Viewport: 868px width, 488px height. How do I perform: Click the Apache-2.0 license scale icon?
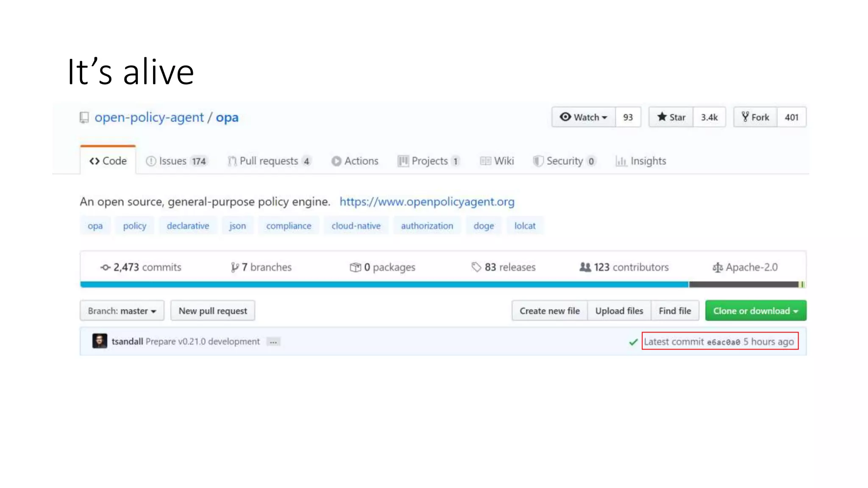coord(717,267)
